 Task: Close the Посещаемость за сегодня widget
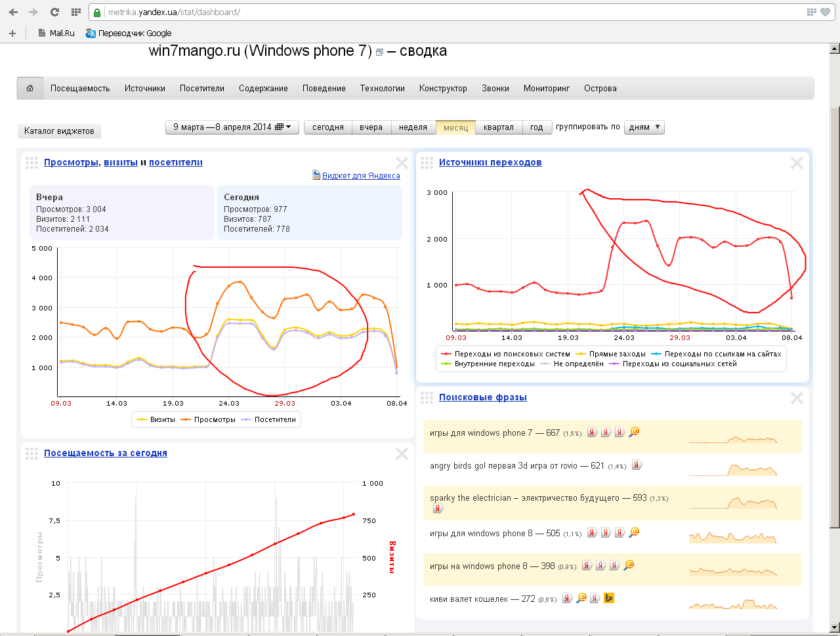tap(402, 454)
